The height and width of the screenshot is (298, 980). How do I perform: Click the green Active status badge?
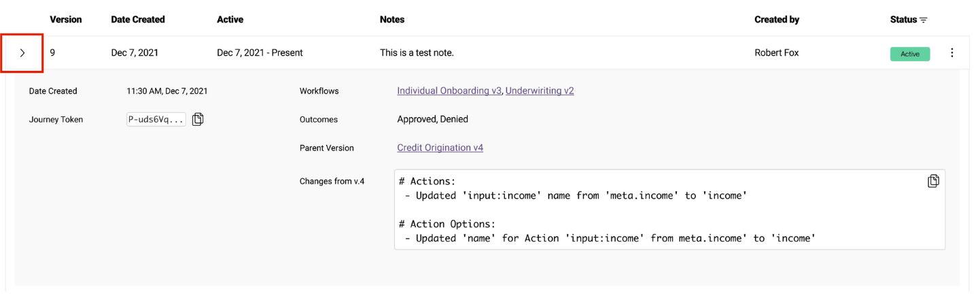909,54
